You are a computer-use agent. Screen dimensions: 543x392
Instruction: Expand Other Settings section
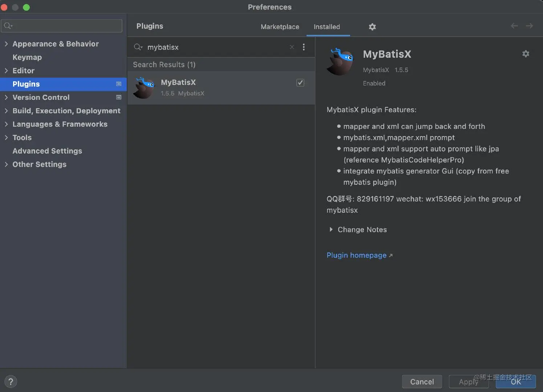pos(6,164)
